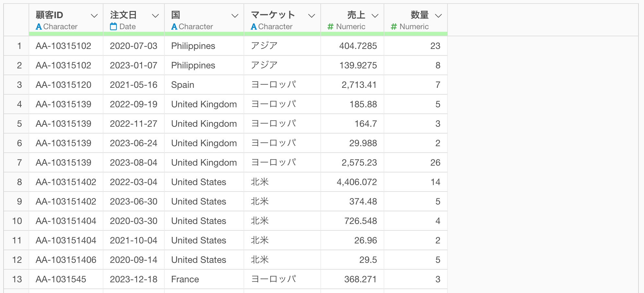This screenshot has height=293, width=644.
Task: Click the 売上 column header title
Action: (x=356, y=15)
